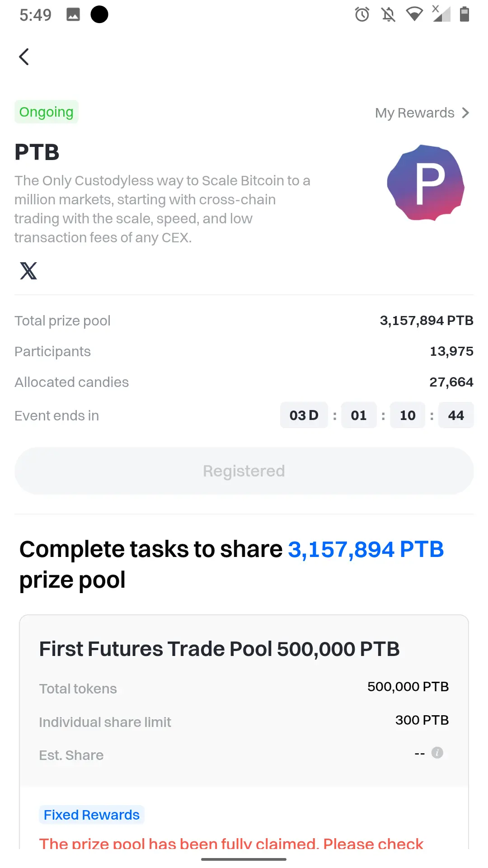Select the Ongoing status badge
Screen dimensions: 488x868
click(x=46, y=112)
